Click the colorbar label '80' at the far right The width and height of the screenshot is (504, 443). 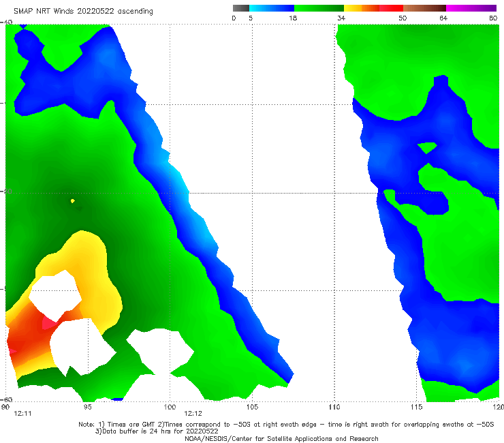click(493, 18)
